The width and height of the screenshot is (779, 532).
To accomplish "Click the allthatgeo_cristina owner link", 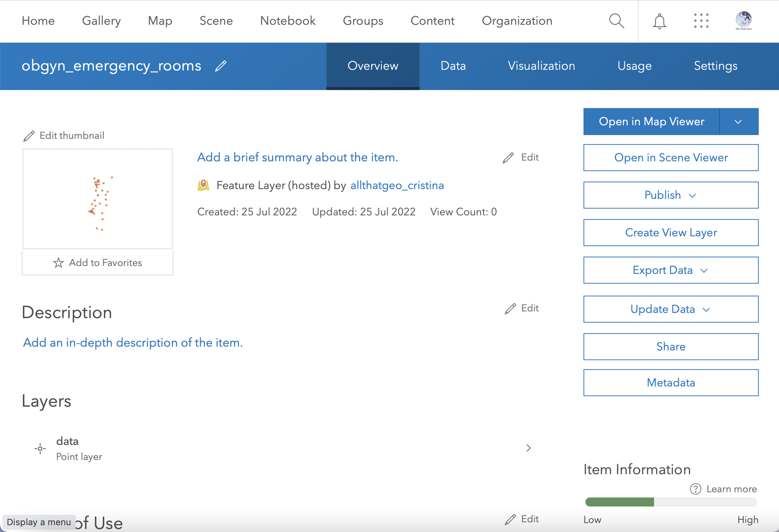I will click(397, 185).
